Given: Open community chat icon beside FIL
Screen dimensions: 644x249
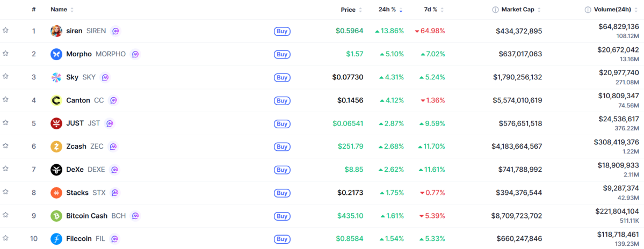Looking at the screenshot, I should pos(114,239).
